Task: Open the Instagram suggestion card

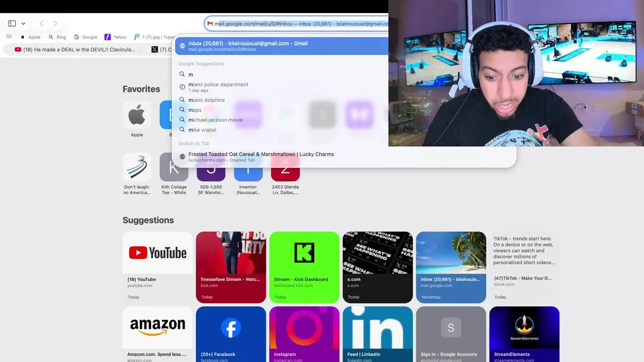Action: coord(304,334)
